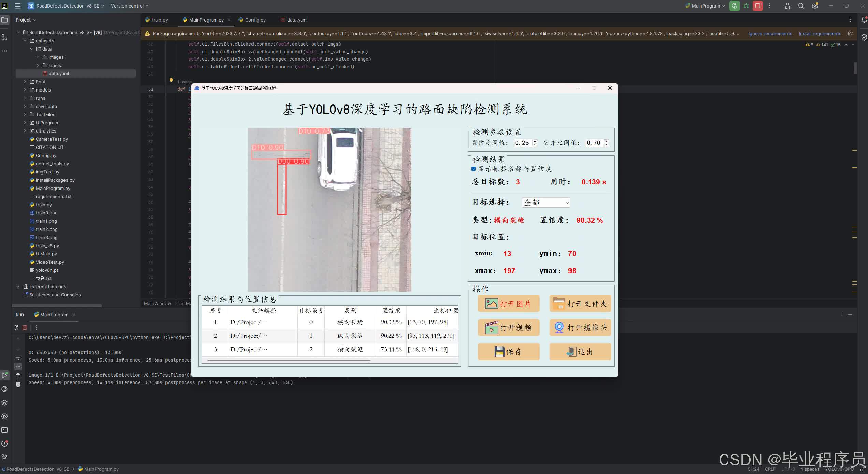
Task: Stop process in the Run panel toolbar
Action: tap(25, 327)
